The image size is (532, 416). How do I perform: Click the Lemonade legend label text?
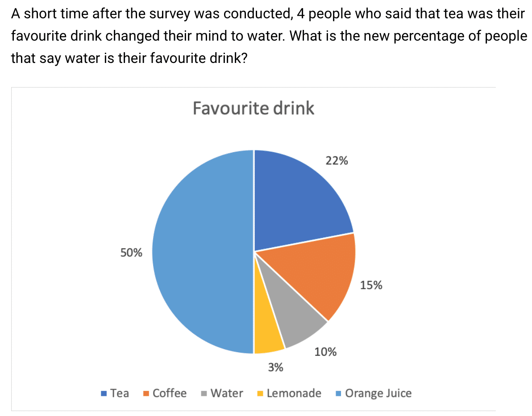click(x=294, y=393)
